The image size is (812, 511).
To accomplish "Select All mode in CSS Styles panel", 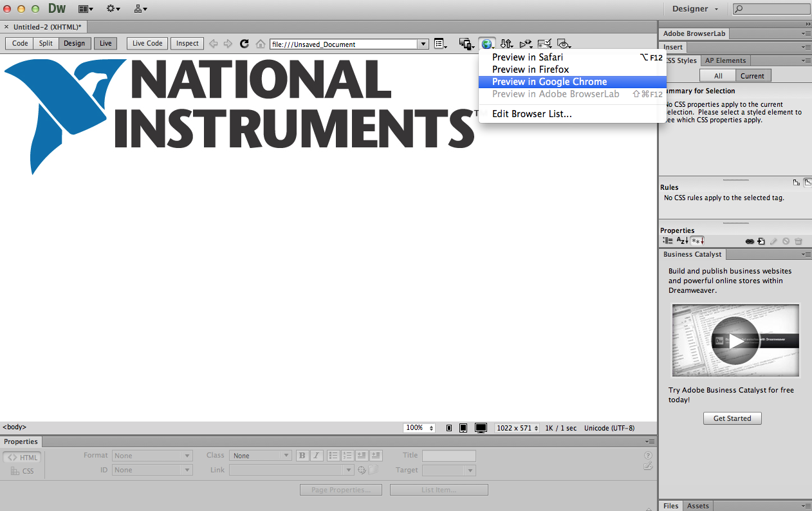I will pyautogui.click(x=718, y=75).
